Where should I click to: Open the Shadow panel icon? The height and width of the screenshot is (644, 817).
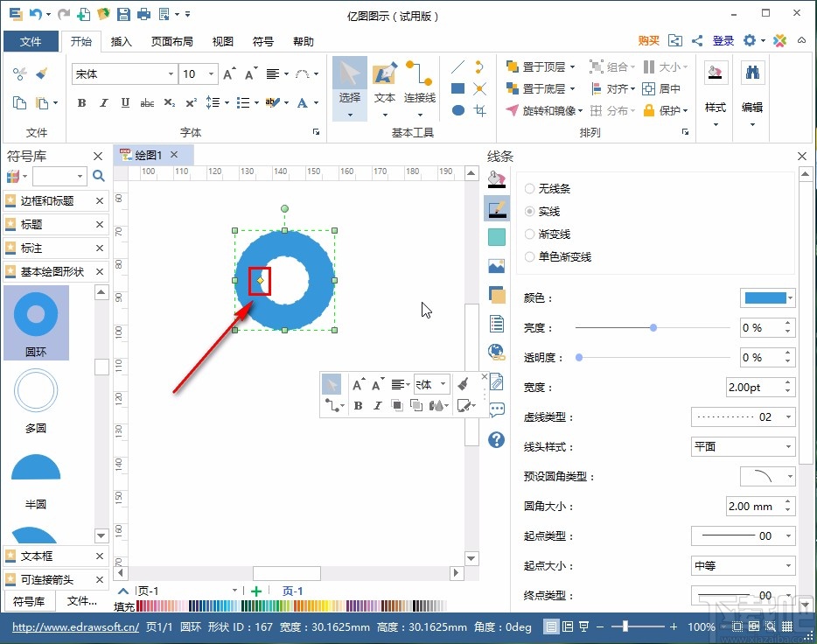tap(497, 237)
